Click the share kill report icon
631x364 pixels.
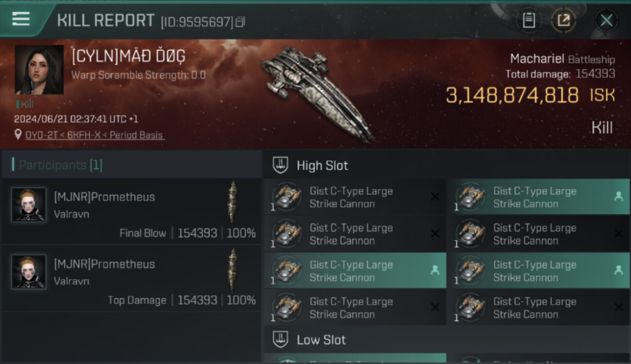(x=563, y=20)
